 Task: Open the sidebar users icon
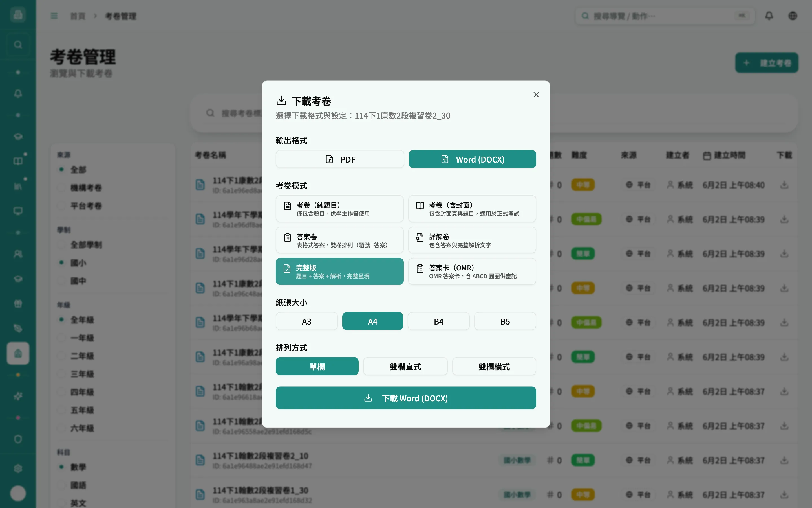pyautogui.click(x=18, y=254)
